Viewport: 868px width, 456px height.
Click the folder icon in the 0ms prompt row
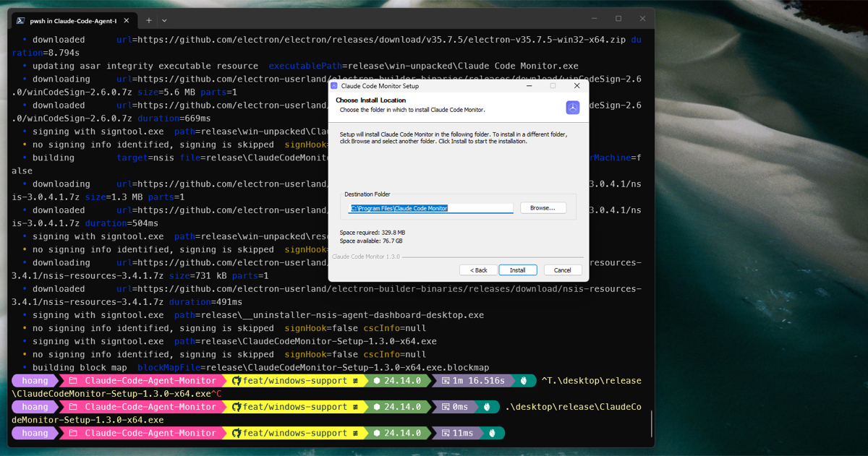click(73, 407)
